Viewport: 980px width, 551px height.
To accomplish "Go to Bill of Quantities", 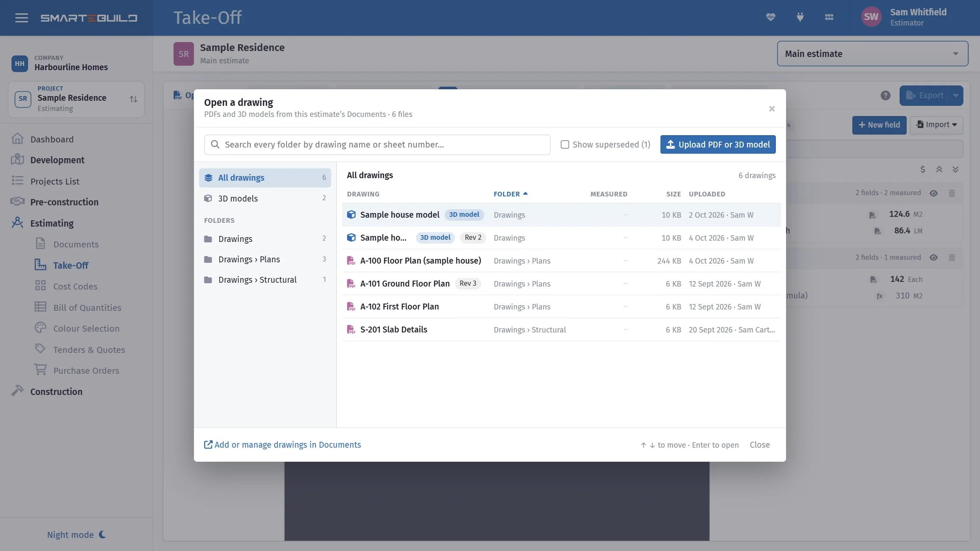I will click(x=87, y=307).
